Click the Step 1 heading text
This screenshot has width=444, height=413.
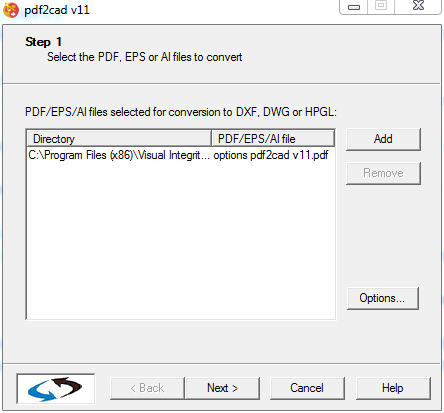click(x=44, y=42)
